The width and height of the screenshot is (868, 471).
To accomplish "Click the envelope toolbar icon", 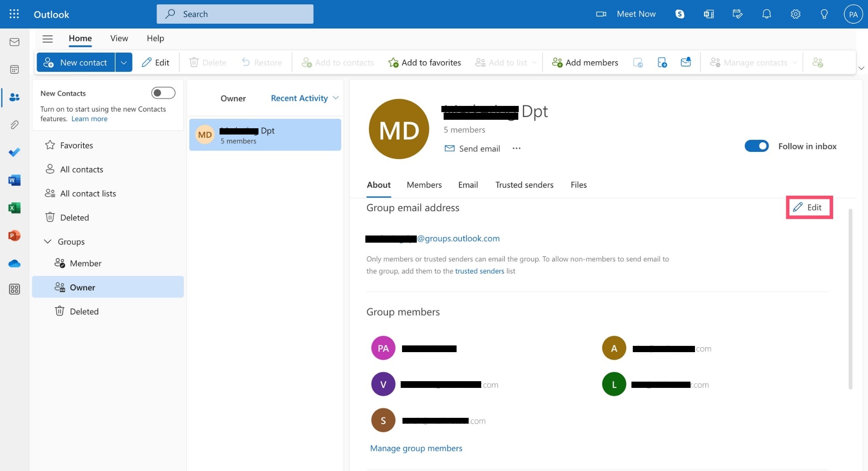I will pyautogui.click(x=686, y=62).
